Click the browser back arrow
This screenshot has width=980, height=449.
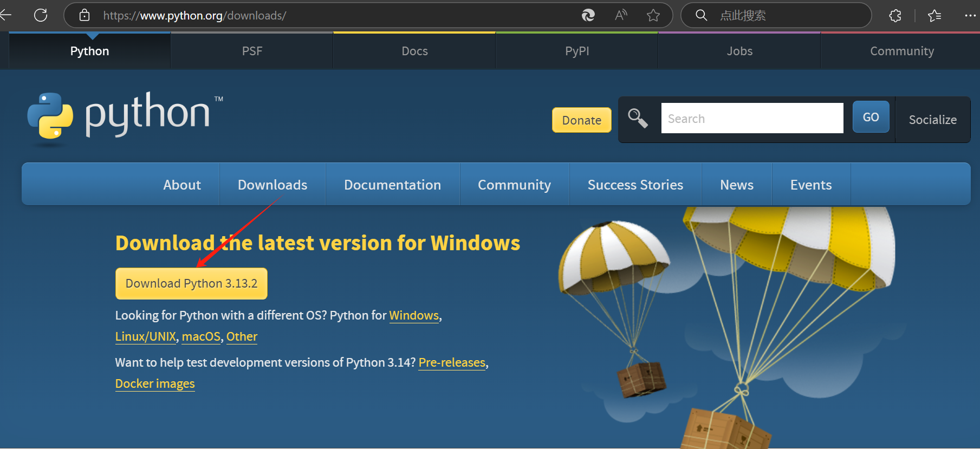[x=5, y=15]
